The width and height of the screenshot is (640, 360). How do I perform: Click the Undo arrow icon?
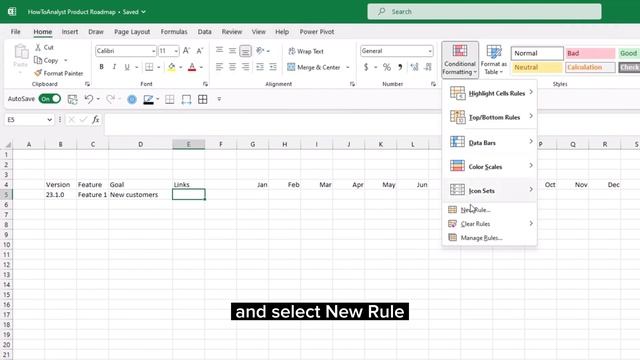tap(89, 99)
